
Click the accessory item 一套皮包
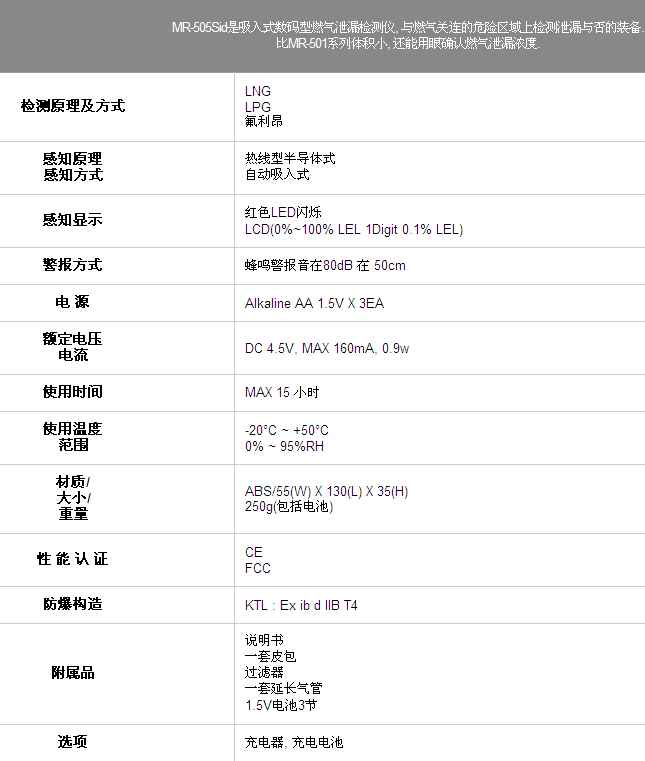tap(270, 656)
